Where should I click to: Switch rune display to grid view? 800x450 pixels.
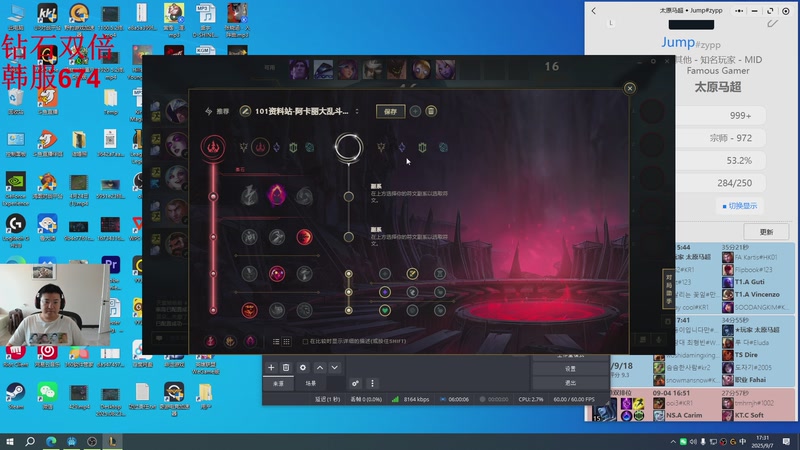[286, 341]
